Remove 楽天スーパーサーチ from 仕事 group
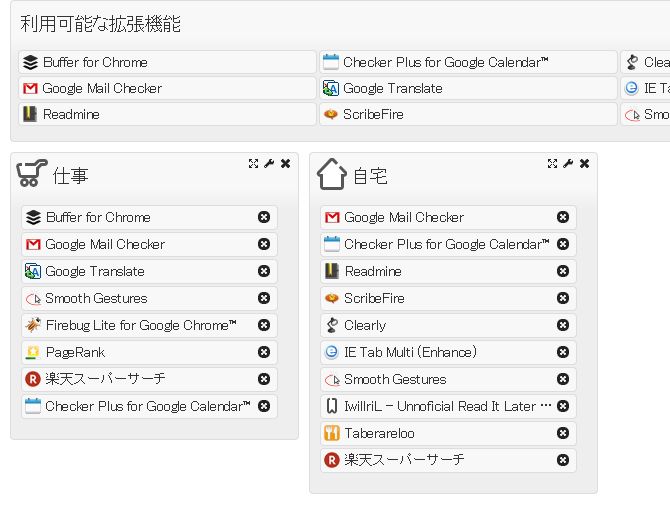670x509 pixels. (x=264, y=379)
